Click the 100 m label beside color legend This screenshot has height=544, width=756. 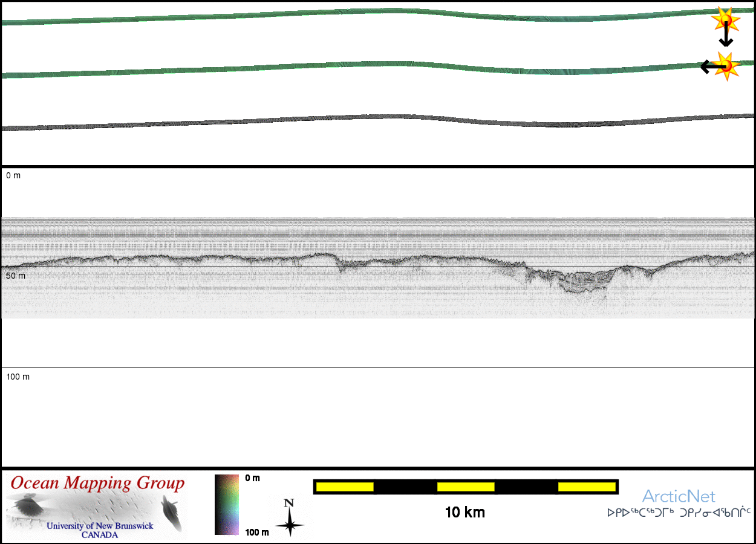256,532
